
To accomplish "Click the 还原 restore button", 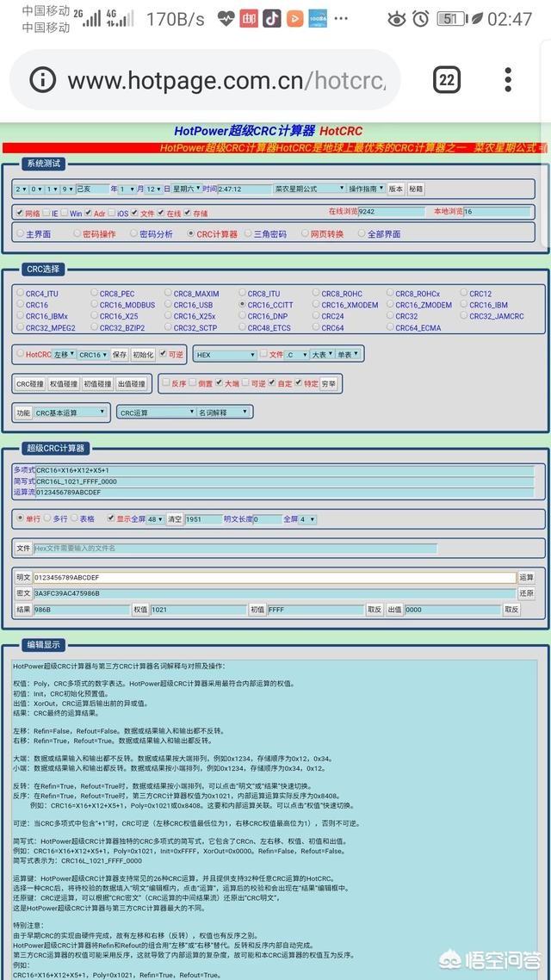I will 527,593.
